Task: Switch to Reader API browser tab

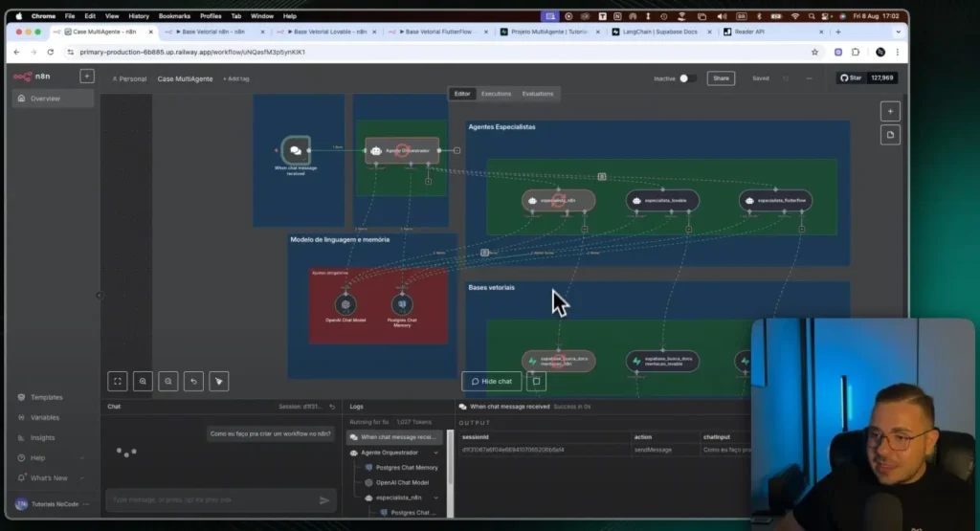Action: click(x=748, y=32)
